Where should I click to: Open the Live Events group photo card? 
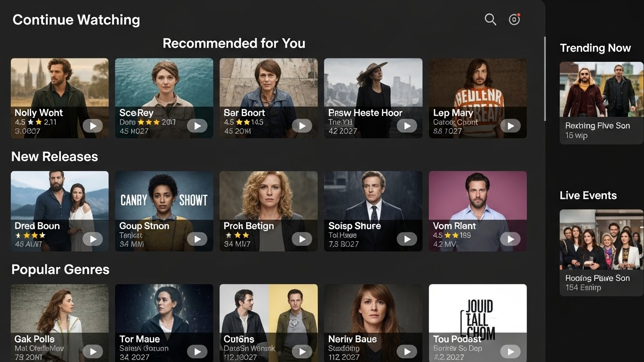click(602, 253)
